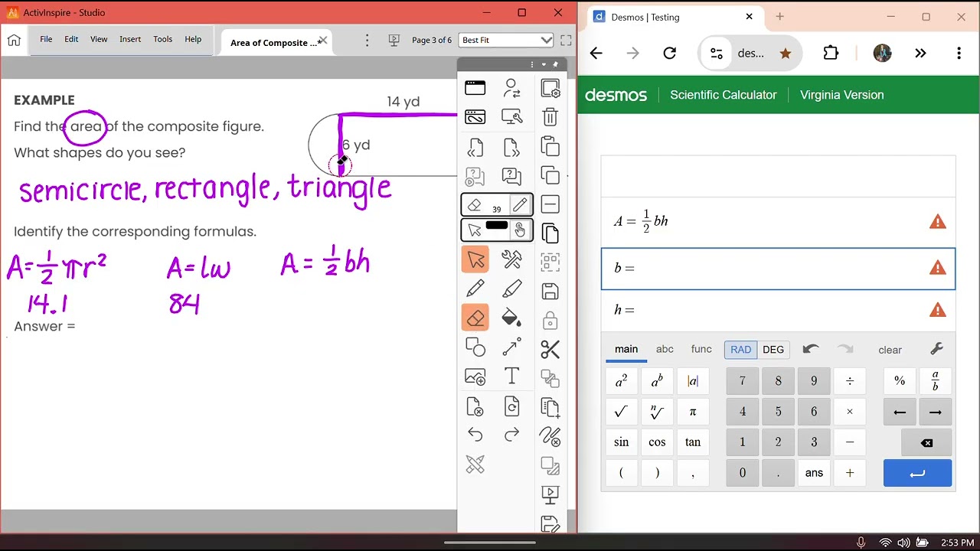
Task: Go to Next Page icon
Action: coord(512,147)
